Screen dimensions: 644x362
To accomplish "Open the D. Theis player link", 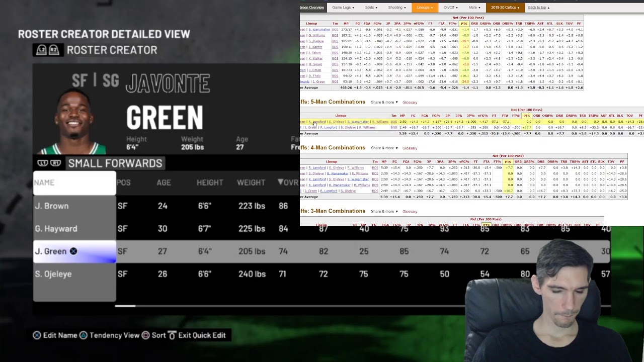I will click(x=314, y=76).
